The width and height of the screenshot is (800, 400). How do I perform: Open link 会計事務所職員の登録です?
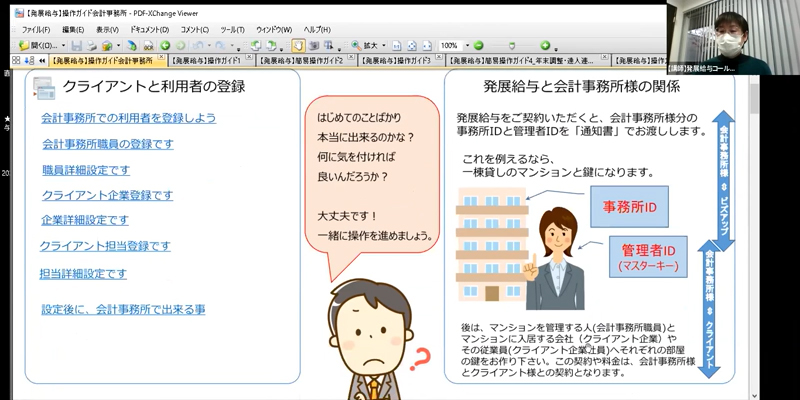[108, 144]
